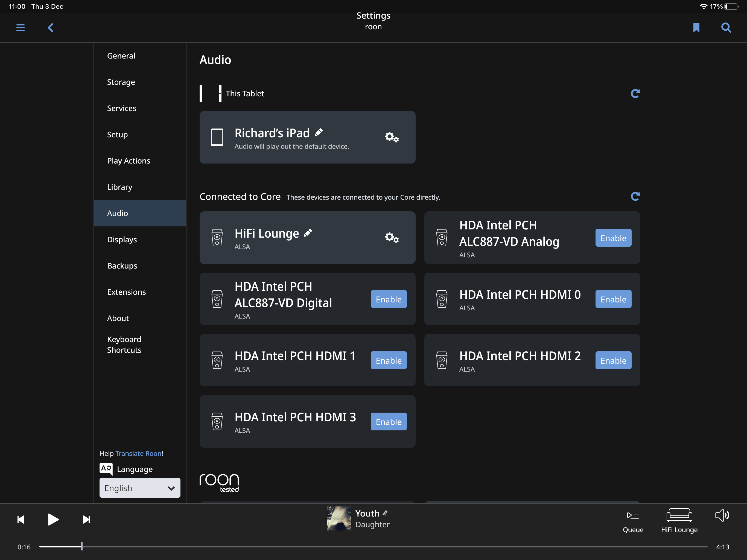747x560 pixels.
Task: Refresh the Connected to Core devices
Action: (x=635, y=197)
